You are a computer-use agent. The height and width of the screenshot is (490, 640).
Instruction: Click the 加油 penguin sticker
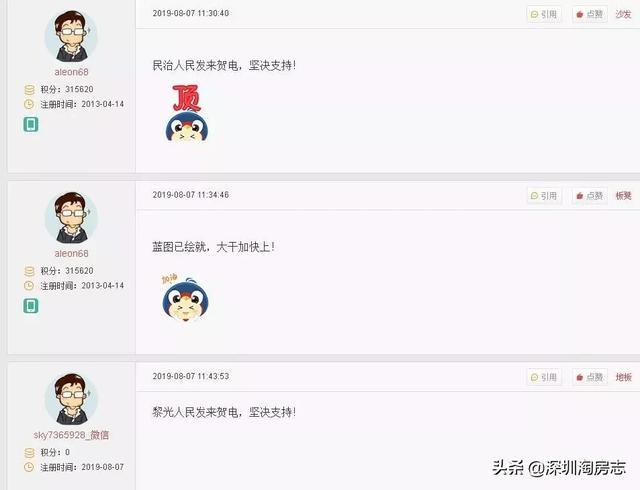[x=185, y=298]
